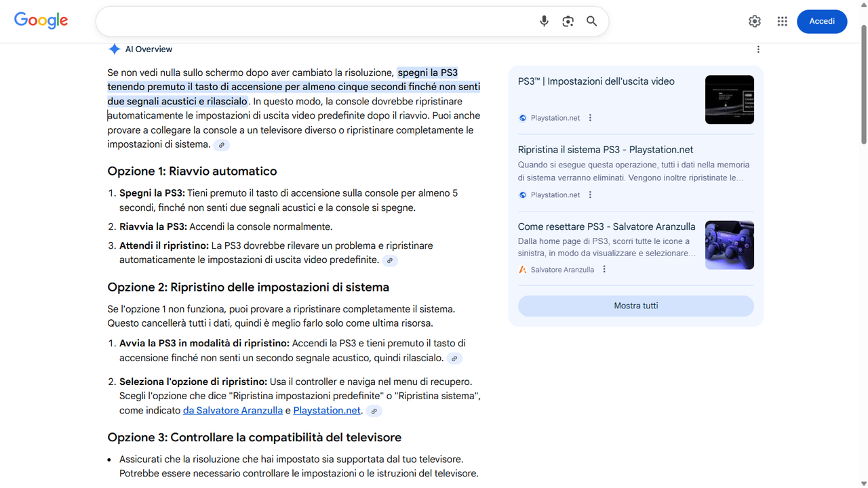Click the AI Overview sparkle icon
The width and height of the screenshot is (868, 488).
pyautogui.click(x=114, y=49)
